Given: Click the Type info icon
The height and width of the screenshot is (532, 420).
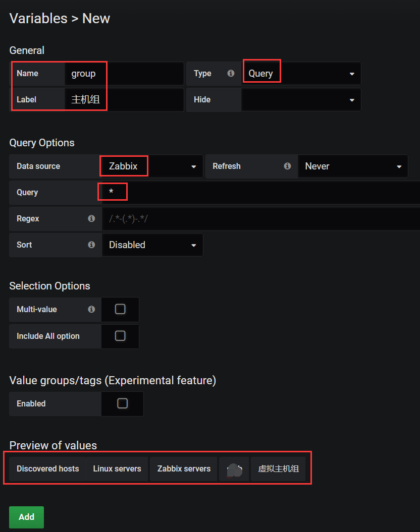Looking at the screenshot, I should (x=231, y=73).
